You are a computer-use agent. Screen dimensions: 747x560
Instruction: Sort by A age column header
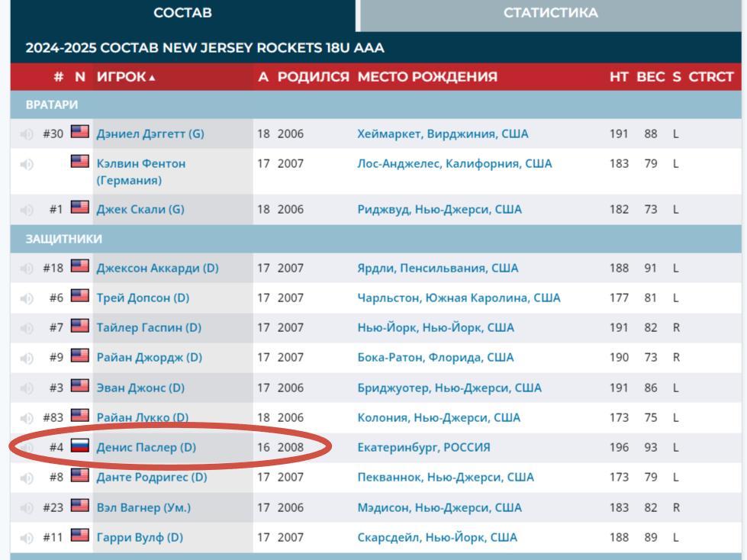(x=263, y=76)
